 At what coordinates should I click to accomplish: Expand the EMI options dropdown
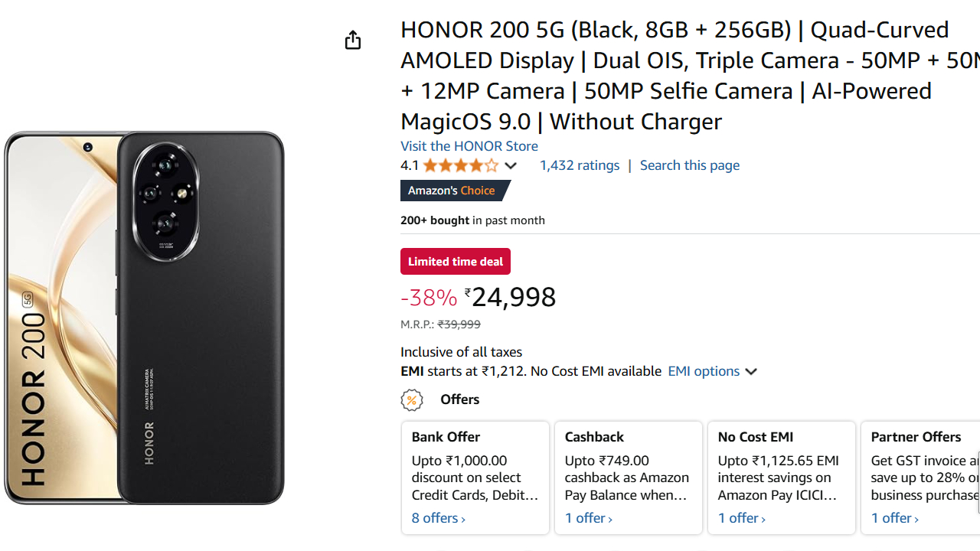tap(712, 371)
